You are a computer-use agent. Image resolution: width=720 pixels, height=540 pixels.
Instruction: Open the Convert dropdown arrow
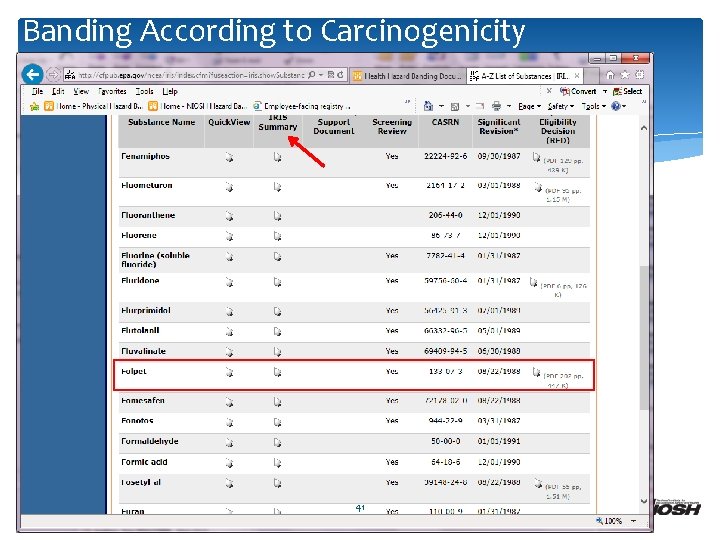pyautogui.click(x=605, y=91)
